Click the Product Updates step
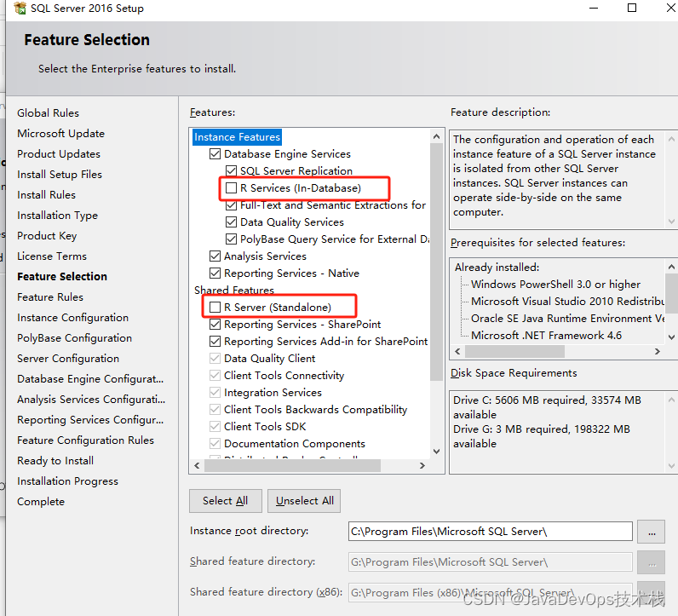678x616 pixels. 59,154
